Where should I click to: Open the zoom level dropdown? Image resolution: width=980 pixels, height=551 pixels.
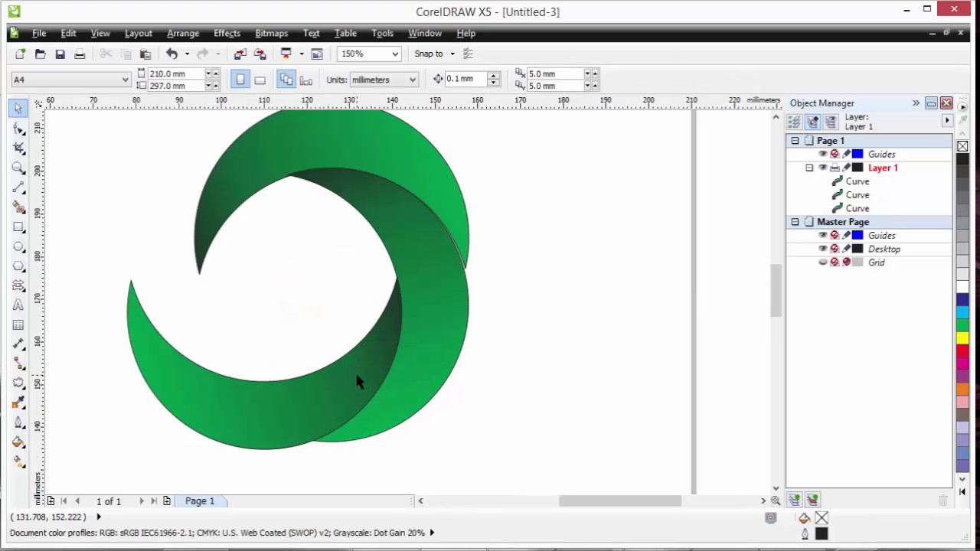click(395, 54)
